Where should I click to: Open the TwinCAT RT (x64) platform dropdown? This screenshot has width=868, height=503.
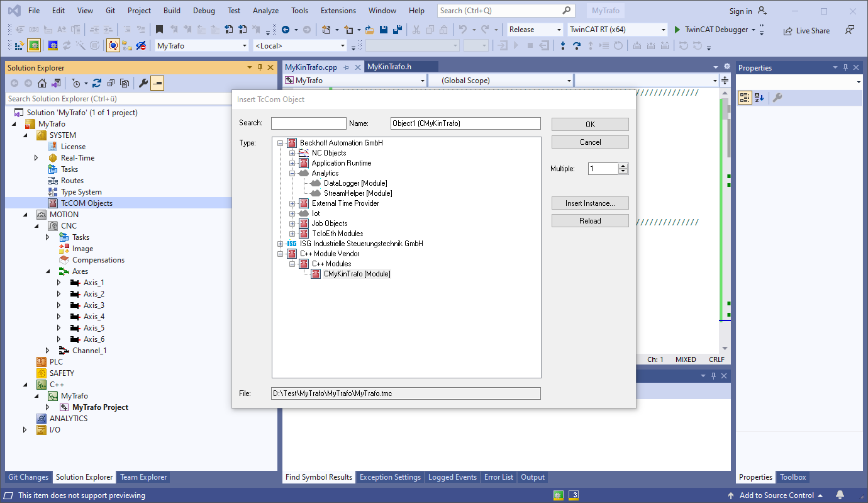click(x=617, y=30)
